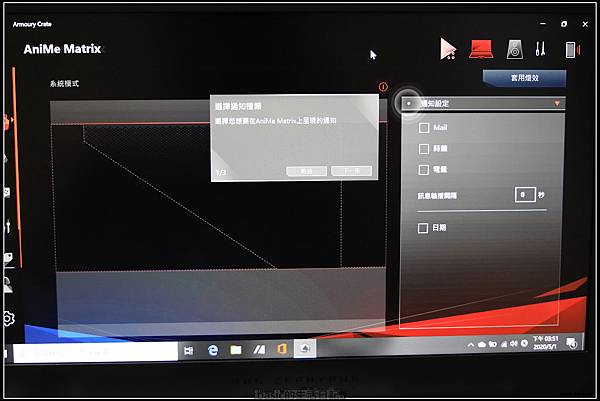Open the Office app on the taskbar
Image resolution: width=600 pixels, height=401 pixels.
pyautogui.click(x=282, y=349)
